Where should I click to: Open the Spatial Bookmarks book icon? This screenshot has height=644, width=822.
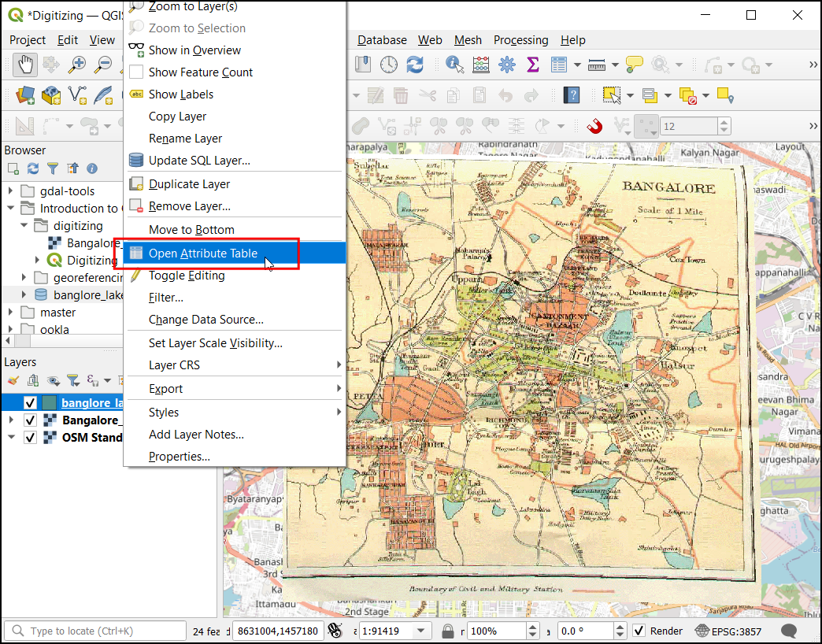click(363, 65)
